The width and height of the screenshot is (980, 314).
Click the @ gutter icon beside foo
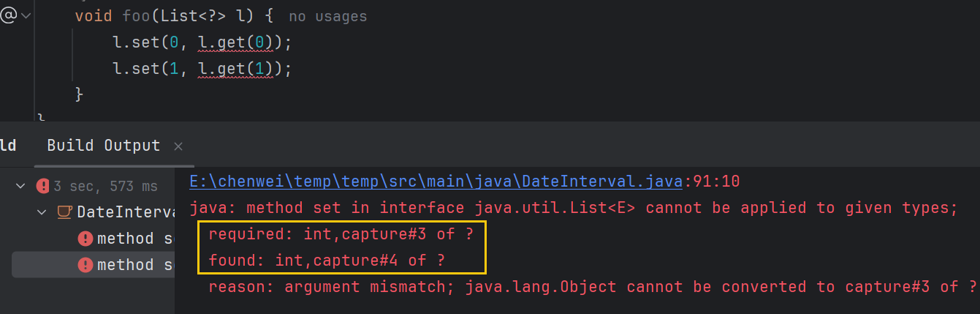click(x=8, y=15)
